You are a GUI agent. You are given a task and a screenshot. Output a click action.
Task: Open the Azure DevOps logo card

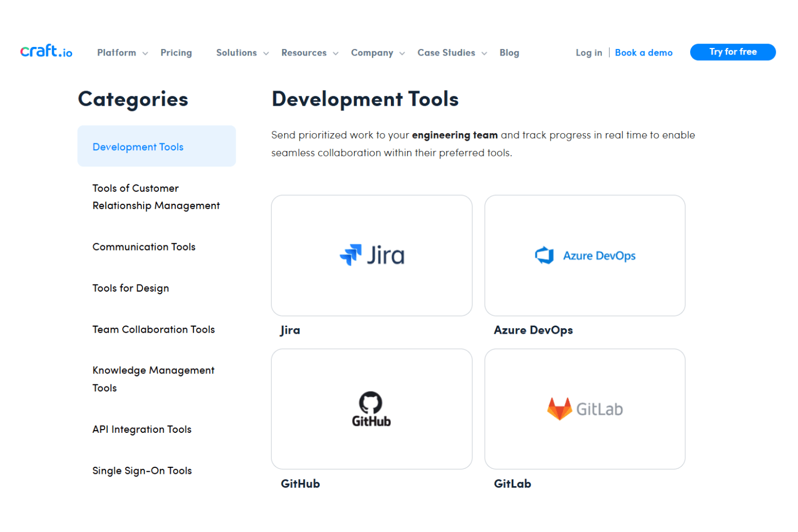tap(585, 255)
